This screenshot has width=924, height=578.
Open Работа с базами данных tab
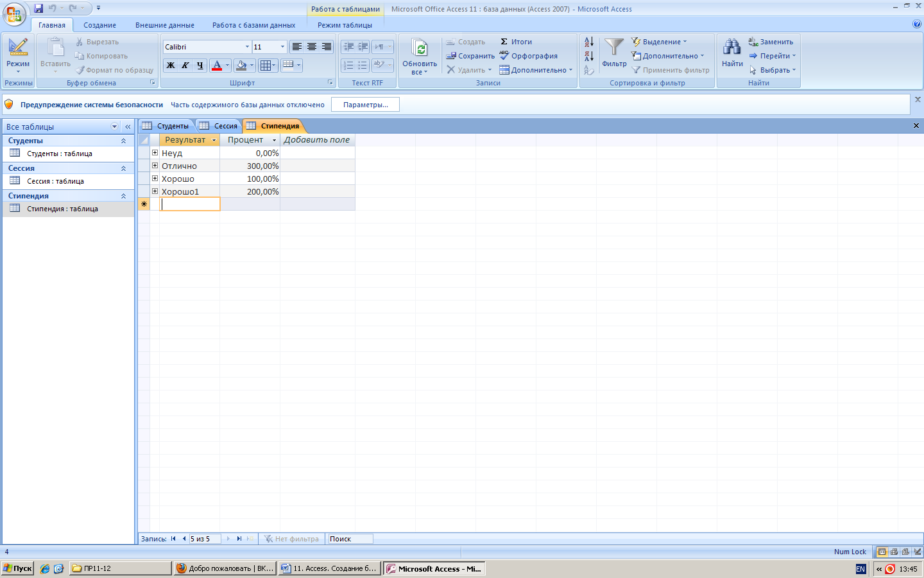pos(254,25)
